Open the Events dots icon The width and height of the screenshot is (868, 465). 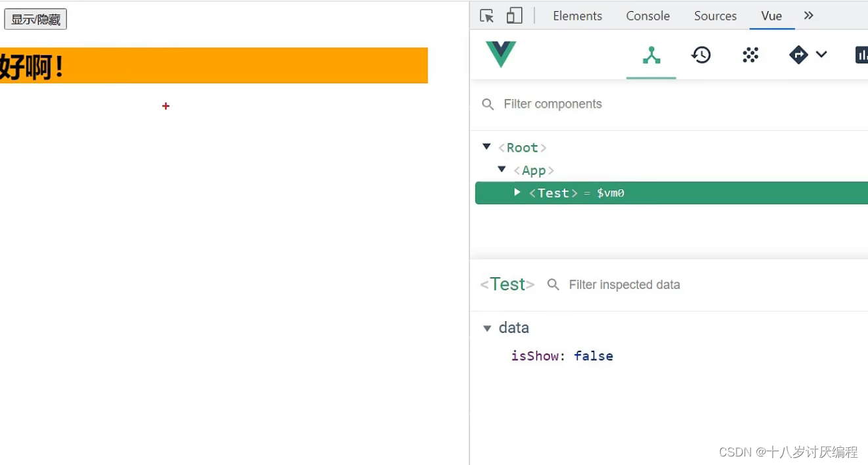(x=750, y=55)
